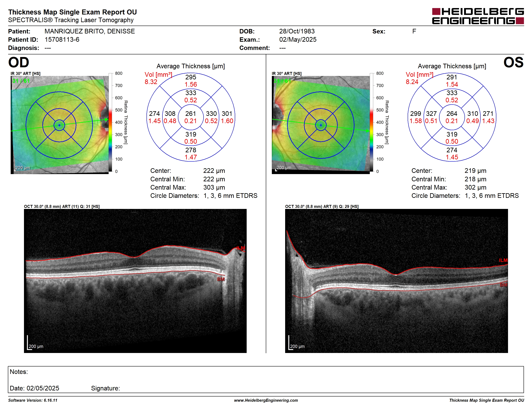Select OS Central Max value 302 µm
Screen dimensions: 532x411
pyautogui.click(x=475, y=187)
